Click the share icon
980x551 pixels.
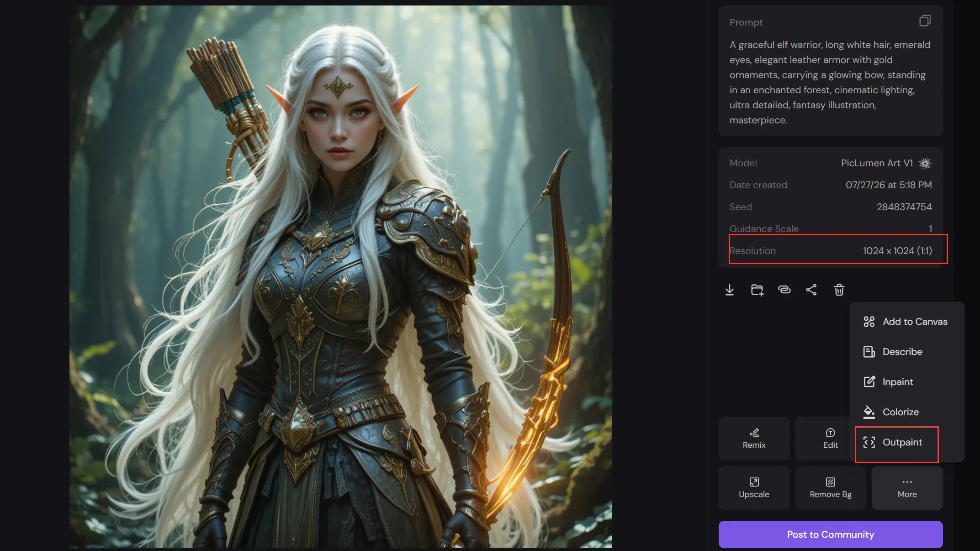click(811, 290)
